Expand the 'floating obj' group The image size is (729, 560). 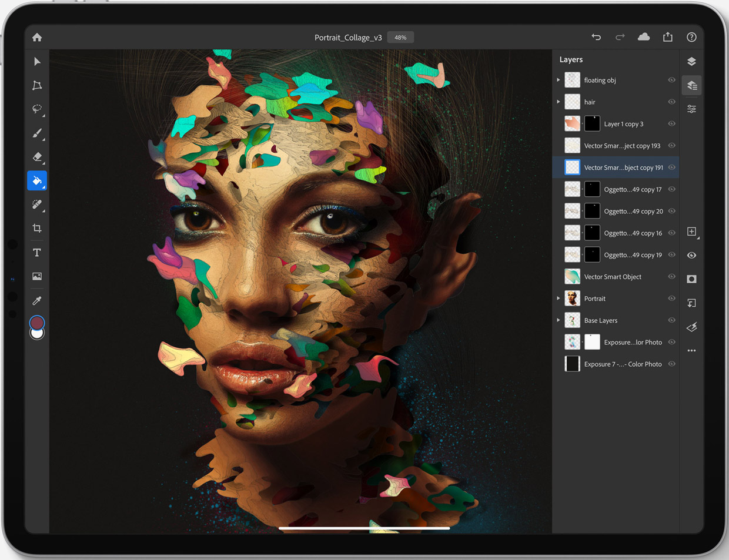pos(559,80)
